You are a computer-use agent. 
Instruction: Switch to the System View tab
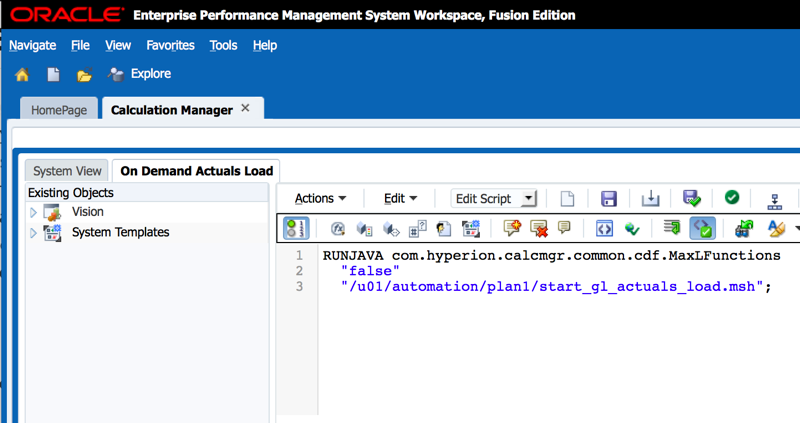[67, 171]
